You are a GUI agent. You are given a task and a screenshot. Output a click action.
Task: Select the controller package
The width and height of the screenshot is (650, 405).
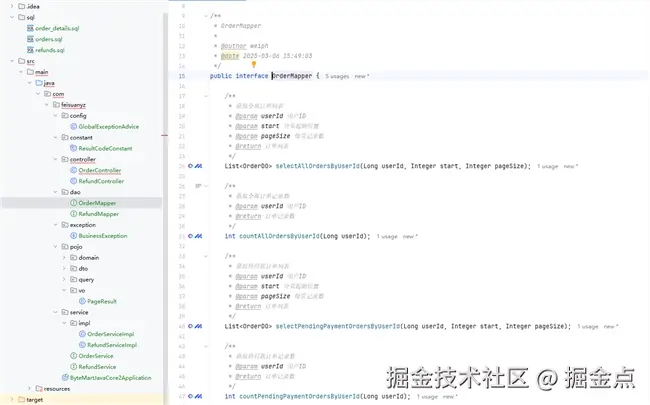click(82, 159)
